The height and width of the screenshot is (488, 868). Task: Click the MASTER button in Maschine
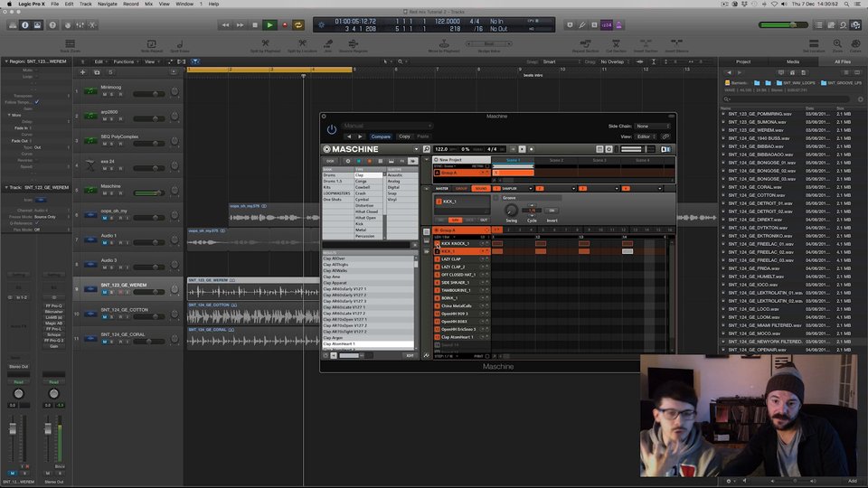pyautogui.click(x=442, y=188)
